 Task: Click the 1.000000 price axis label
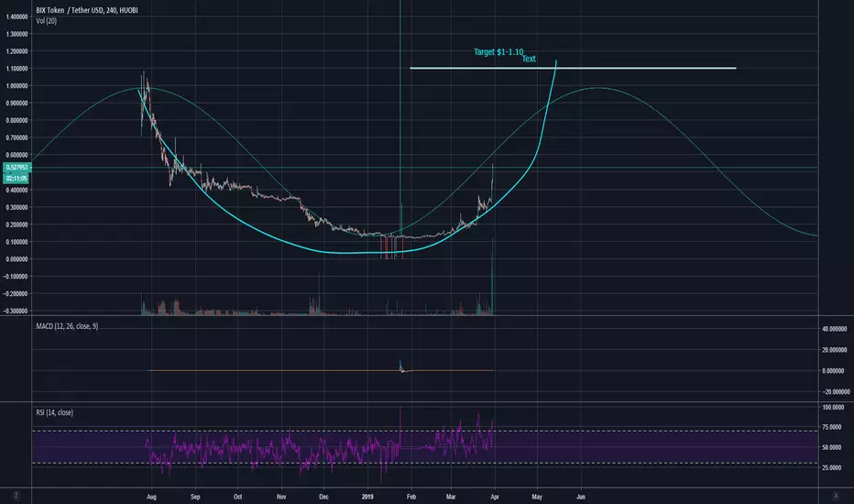tap(16, 86)
